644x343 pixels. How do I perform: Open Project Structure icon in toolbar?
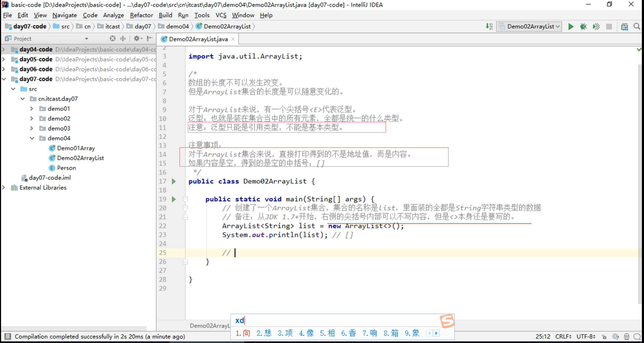pyautogui.click(x=624, y=27)
